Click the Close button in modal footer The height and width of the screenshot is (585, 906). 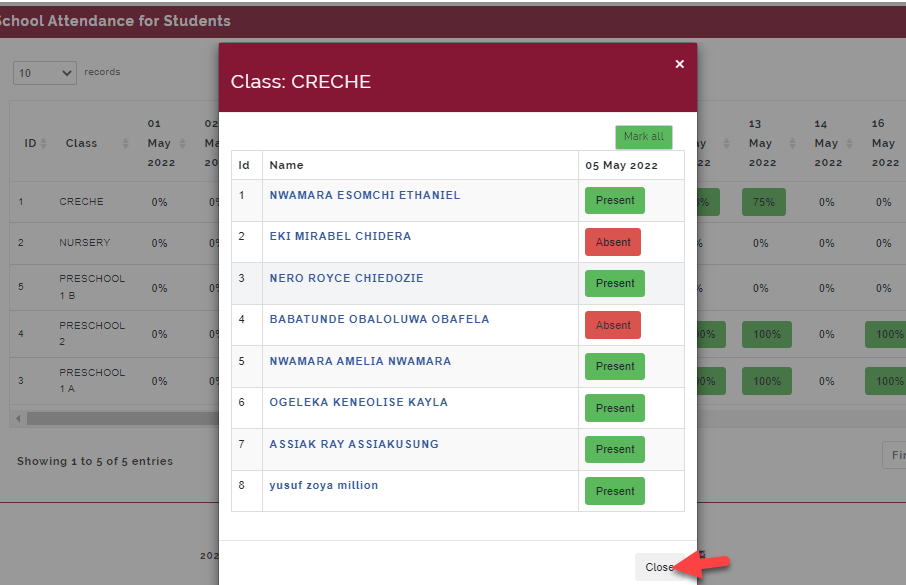660,567
